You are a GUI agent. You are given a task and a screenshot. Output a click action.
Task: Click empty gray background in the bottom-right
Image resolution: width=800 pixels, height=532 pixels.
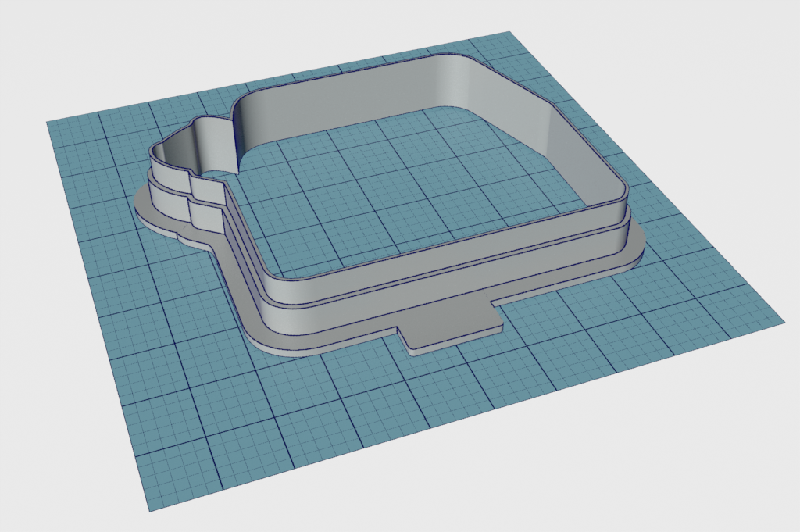(x=703, y=469)
